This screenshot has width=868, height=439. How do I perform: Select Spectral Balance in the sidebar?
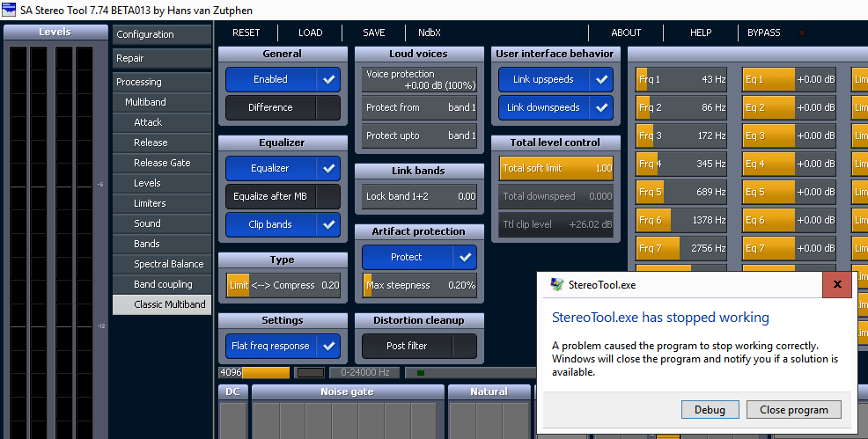(x=162, y=264)
